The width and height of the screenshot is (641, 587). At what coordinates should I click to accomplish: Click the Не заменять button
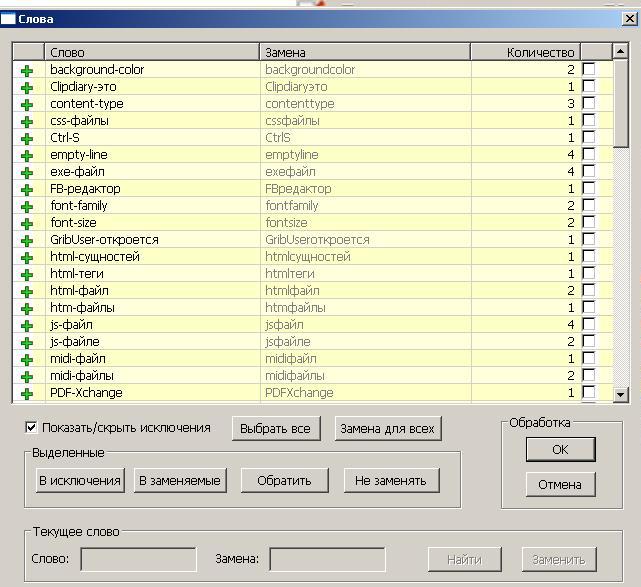pyautogui.click(x=392, y=480)
